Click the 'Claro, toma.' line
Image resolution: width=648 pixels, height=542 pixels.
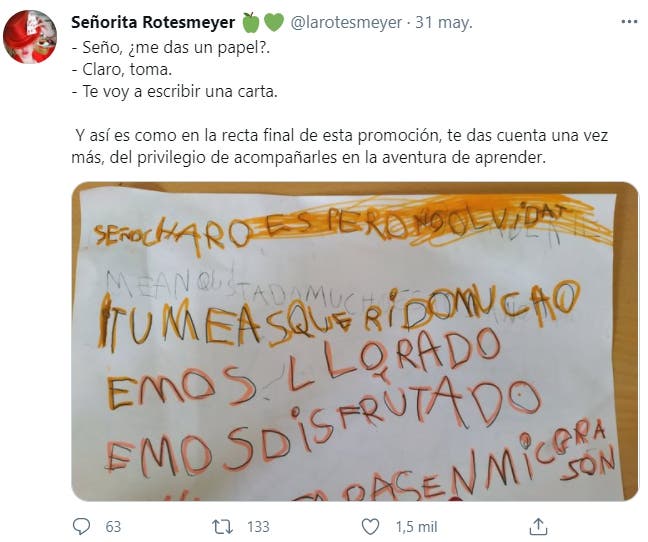(x=122, y=69)
